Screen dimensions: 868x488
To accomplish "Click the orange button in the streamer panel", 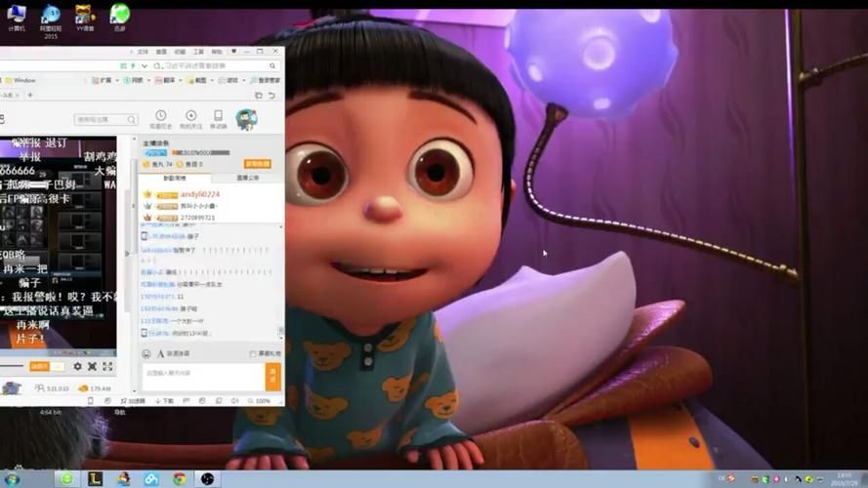I will click(x=258, y=164).
